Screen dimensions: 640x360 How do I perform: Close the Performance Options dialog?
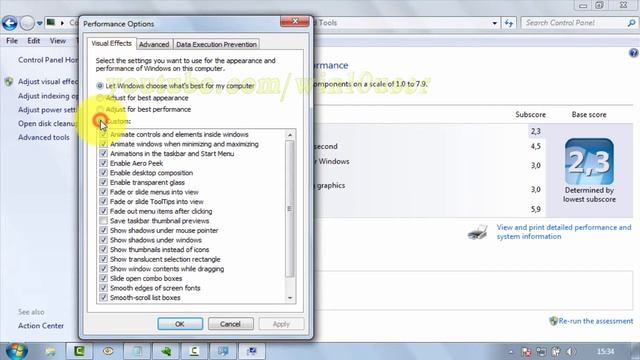295,21
